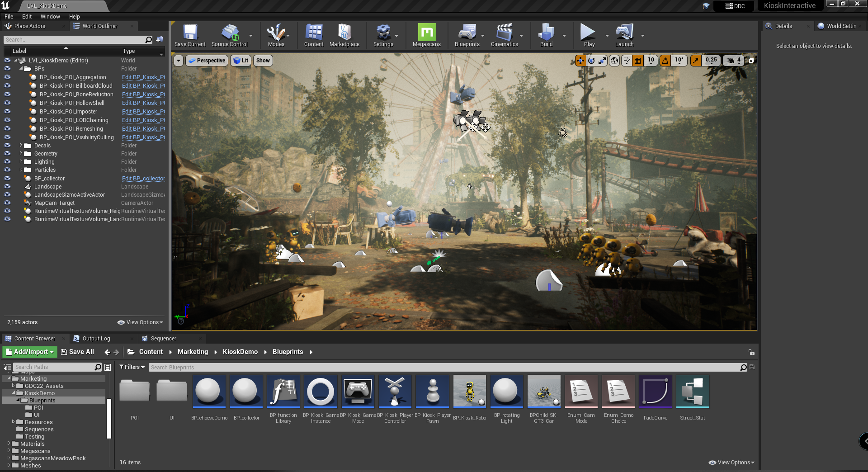Click the outliner search add-filter icon
Screen dimensions: 868x472
(x=159, y=40)
